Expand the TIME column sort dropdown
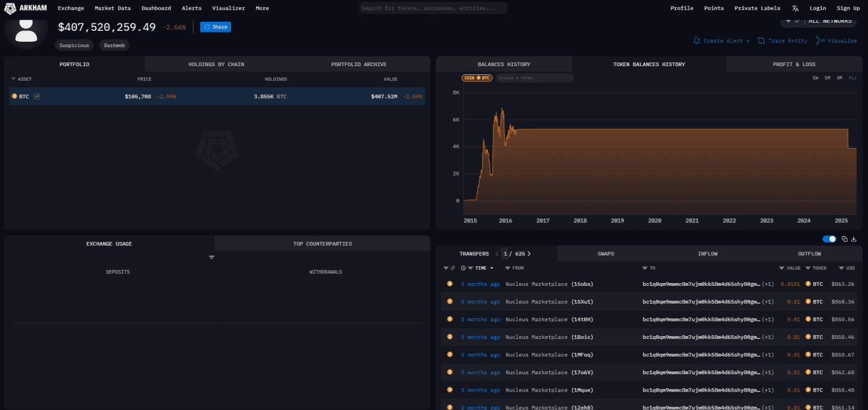This screenshot has width=868, height=410. coord(492,268)
